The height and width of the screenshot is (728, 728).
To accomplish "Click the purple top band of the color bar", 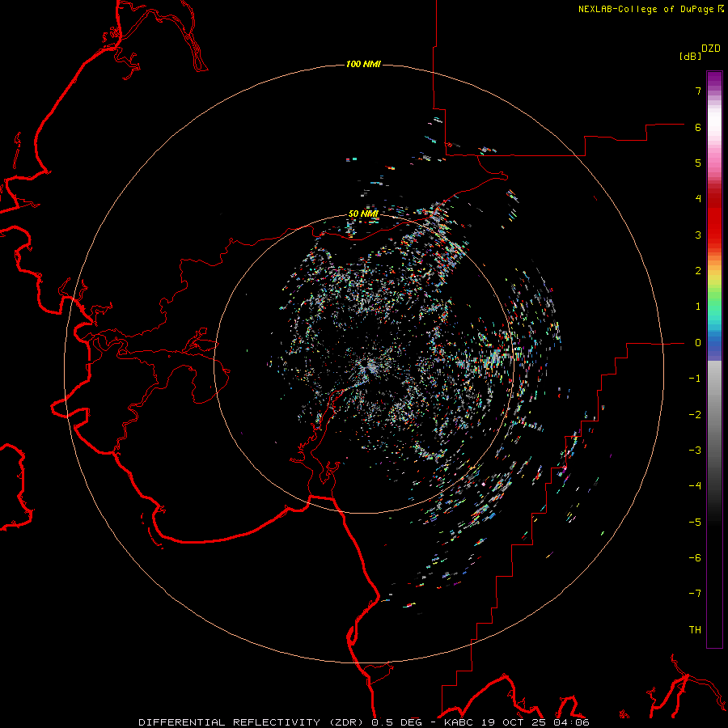I will click(x=714, y=80).
